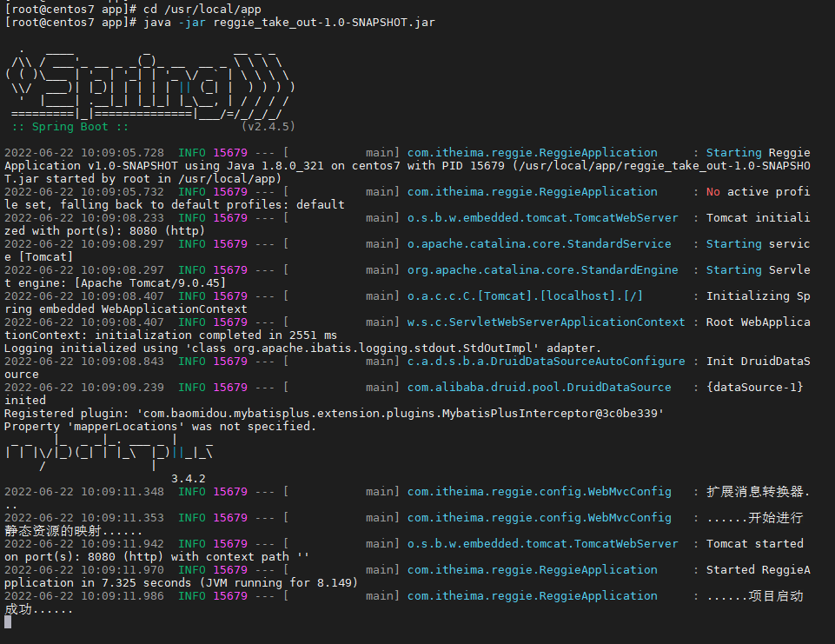This screenshot has height=644, width=835.
Task: Click the 3.4.2 MyBatis-Plus version number
Action: coord(189,478)
